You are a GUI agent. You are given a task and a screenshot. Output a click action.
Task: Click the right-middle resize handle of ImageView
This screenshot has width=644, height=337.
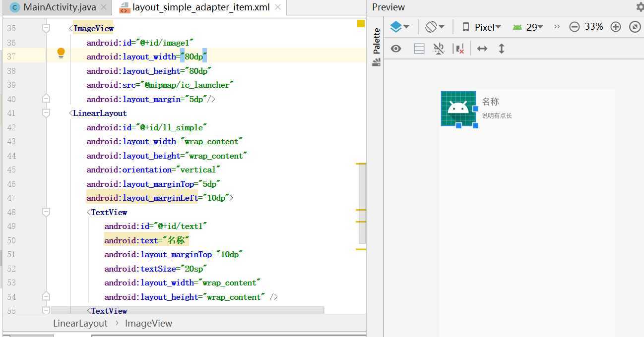[475, 109]
